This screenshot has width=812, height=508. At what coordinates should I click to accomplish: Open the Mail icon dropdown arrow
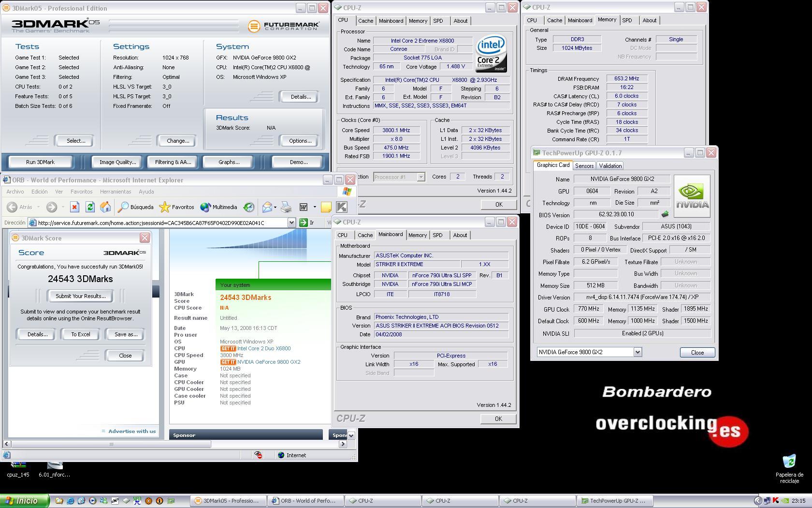(x=275, y=207)
